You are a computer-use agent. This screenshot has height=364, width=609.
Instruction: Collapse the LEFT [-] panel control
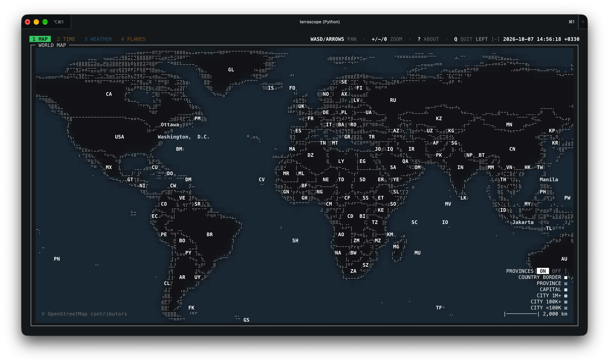488,39
